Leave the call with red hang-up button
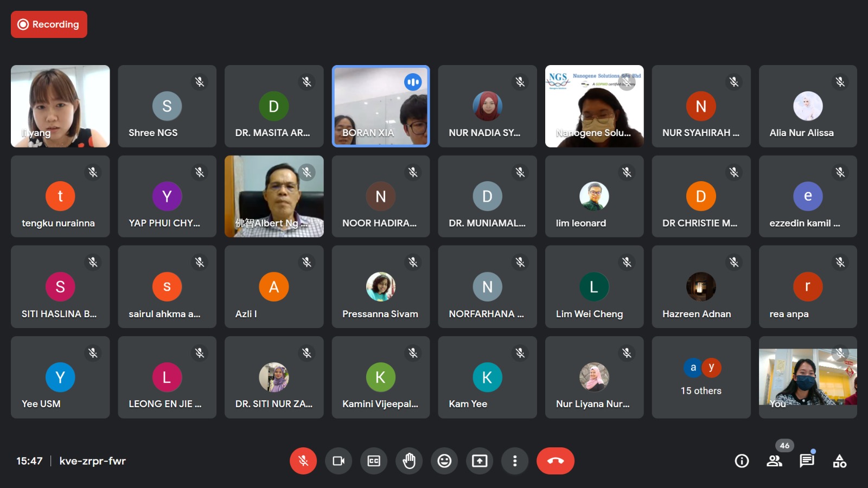Viewport: 868px width, 488px height. pyautogui.click(x=556, y=461)
